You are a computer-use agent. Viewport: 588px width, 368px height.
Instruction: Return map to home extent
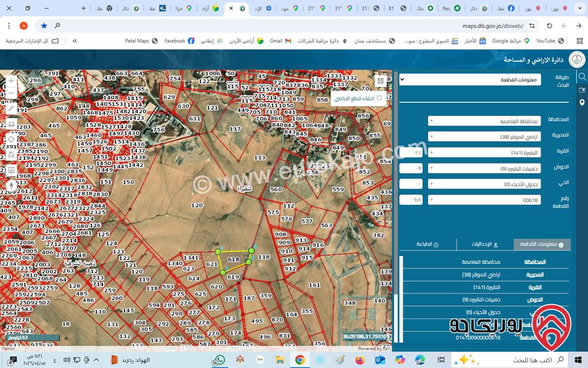point(11,154)
